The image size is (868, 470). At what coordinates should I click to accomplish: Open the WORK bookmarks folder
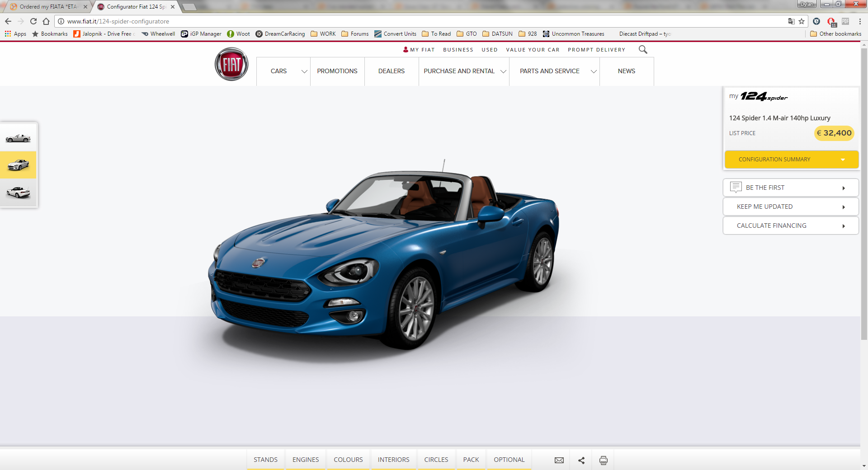coord(323,34)
